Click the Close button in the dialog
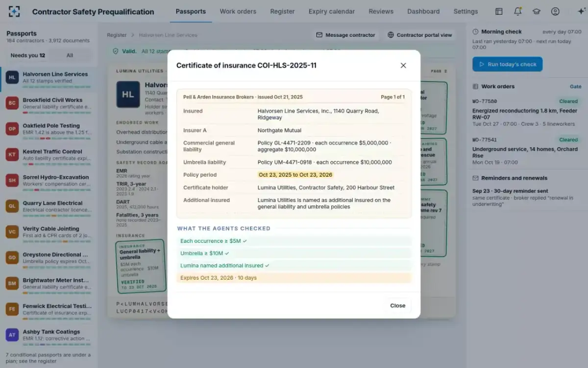 pyautogui.click(x=398, y=306)
